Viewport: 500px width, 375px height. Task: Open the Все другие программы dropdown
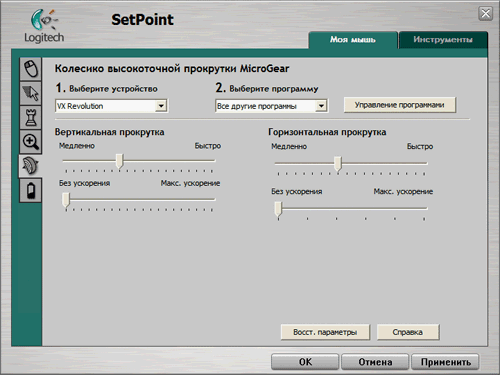(272, 106)
